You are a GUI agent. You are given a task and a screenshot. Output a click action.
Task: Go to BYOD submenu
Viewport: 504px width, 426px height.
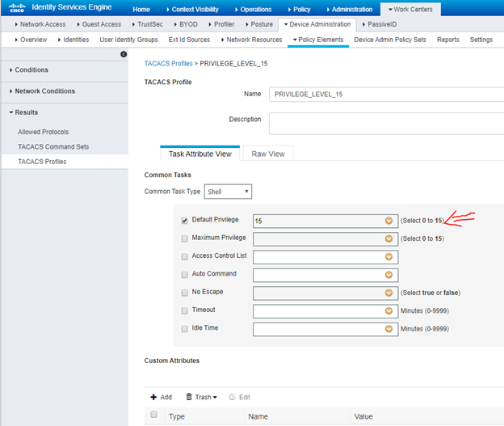[x=186, y=24]
